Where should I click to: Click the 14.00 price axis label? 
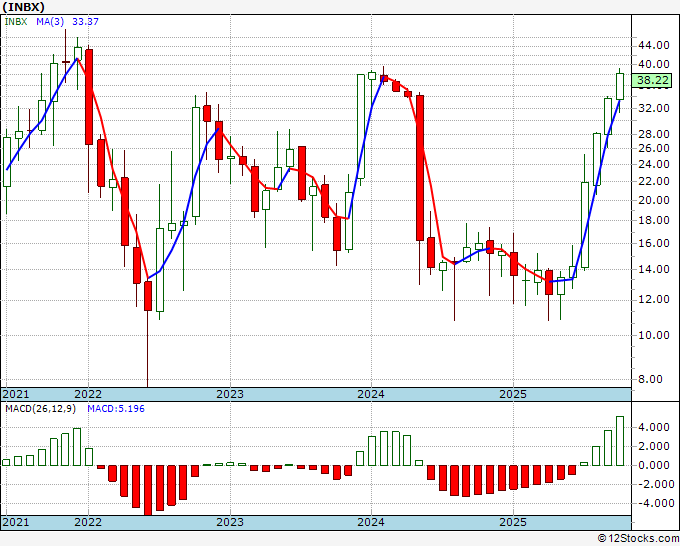(x=653, y=269)
